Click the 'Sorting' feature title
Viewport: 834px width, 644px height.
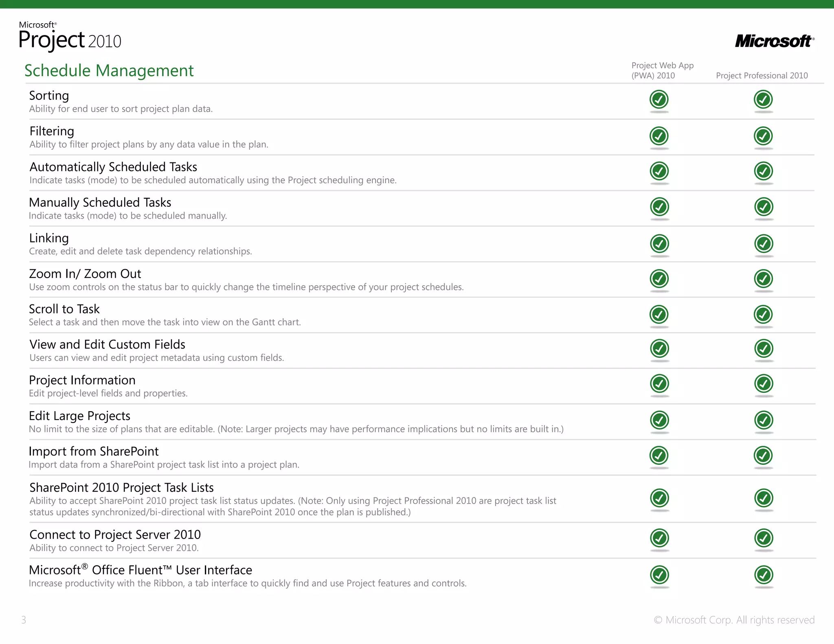point(49,96)
